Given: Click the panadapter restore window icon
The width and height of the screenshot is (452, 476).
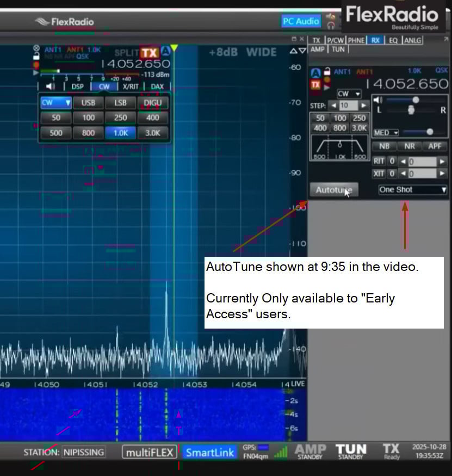Looking at the screenshot, I should coord(294,39).
